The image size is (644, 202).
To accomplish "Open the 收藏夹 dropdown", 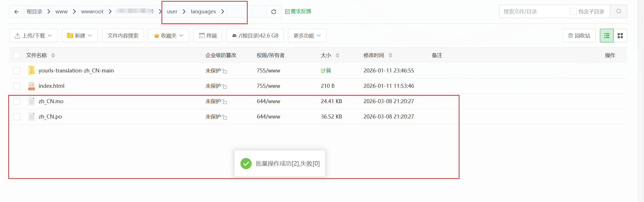I will [169, 36].
